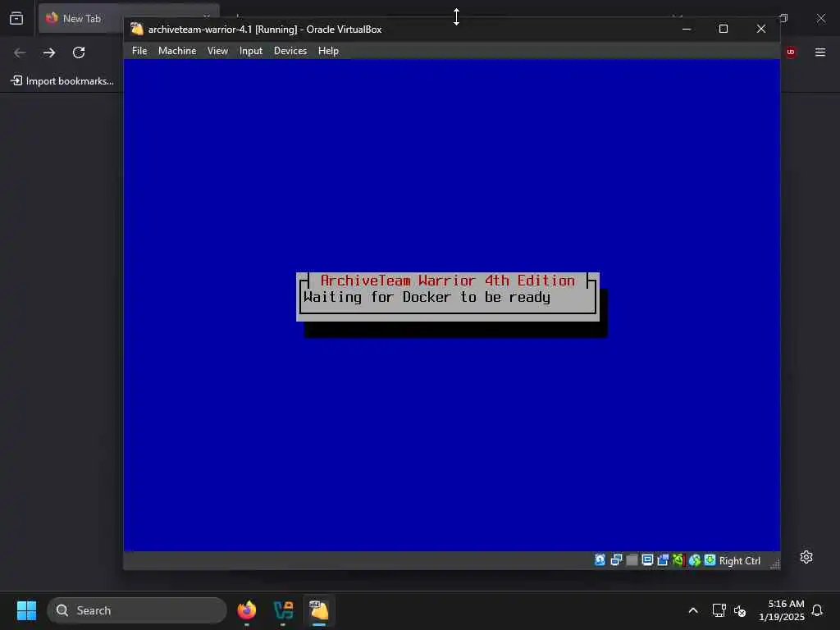This screenshot has height=630, width=840.
Task: Click the VM window resize grip corner
Action: click(x=774, y=564)
